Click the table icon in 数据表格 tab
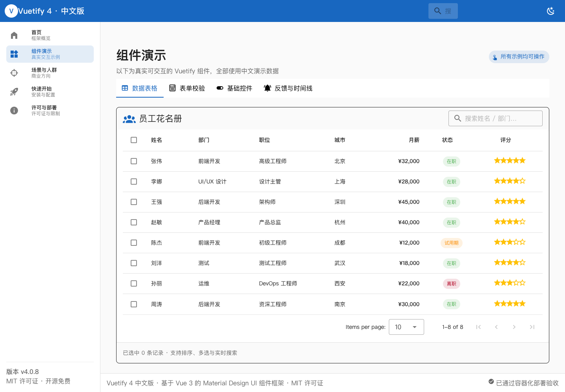The width and height of the screenshot is (565, 392). [125, 88]
